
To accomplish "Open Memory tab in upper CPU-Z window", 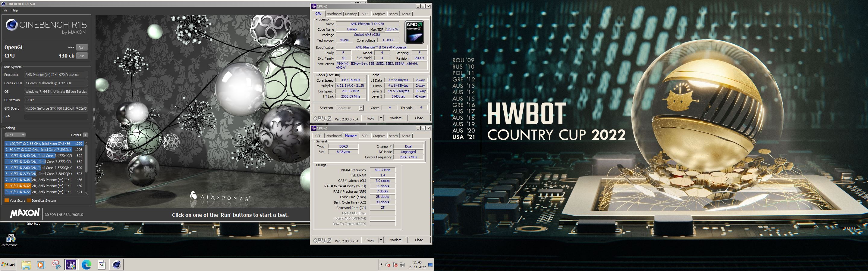I will (x=351, y=14).
